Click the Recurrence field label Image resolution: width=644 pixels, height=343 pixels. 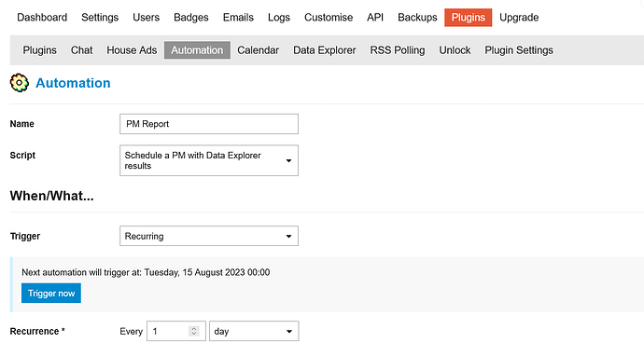[x=37, y=331]
